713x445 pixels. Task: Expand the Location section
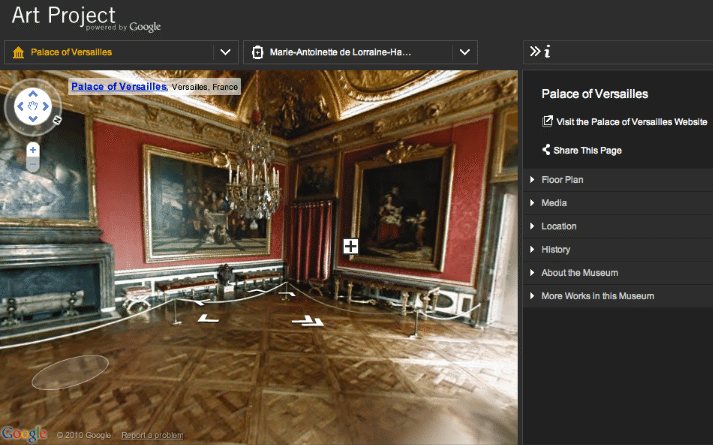[618, 226]
